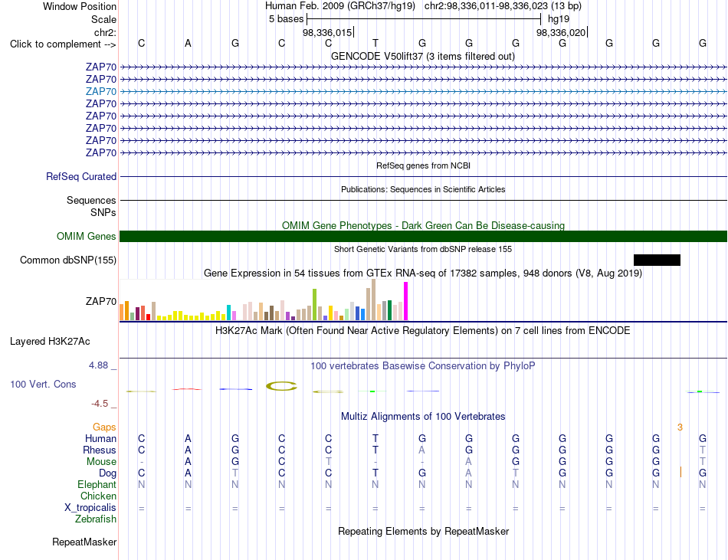
Task: Click the Dog species label
Action: coord(108,473)
